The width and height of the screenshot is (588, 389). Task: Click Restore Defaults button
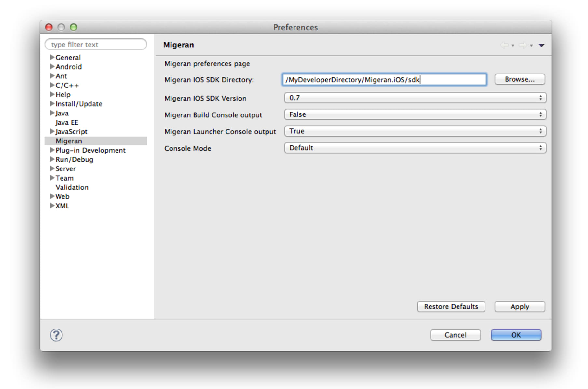(451, 306)
